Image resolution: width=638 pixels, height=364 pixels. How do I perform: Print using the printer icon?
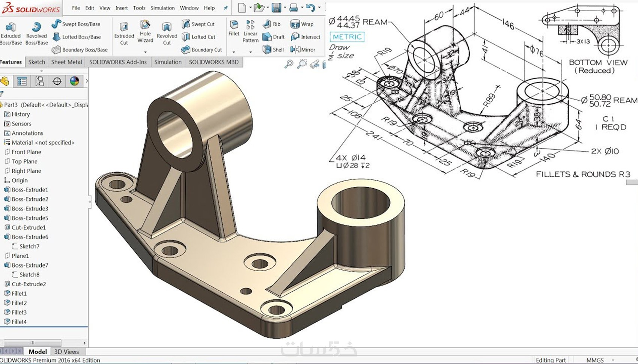293,8
